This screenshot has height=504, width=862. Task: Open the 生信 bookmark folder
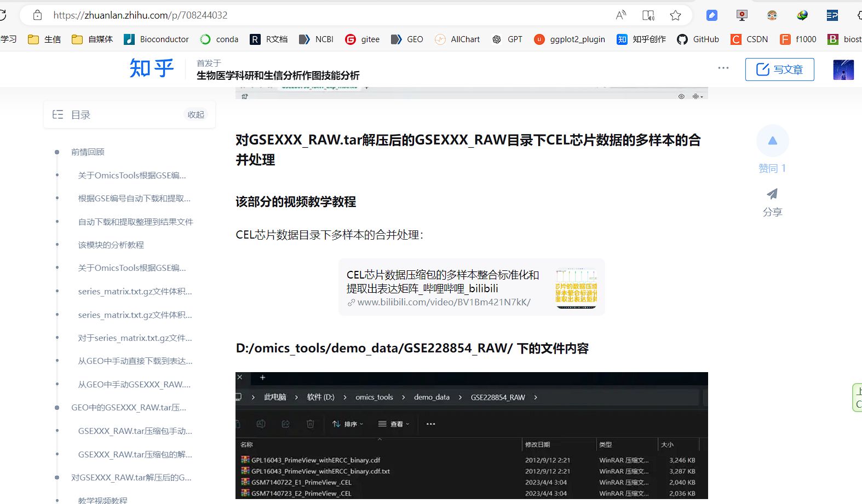[x=44, y=39]
